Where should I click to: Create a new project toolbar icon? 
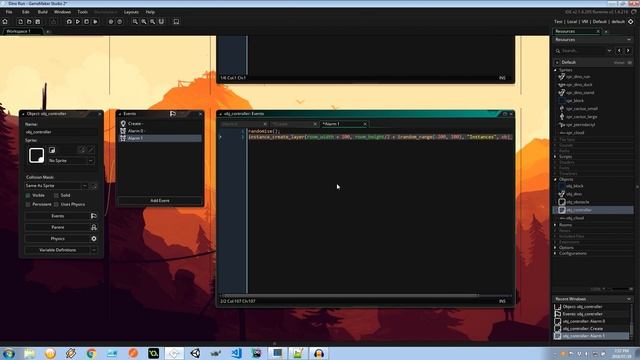[x=20, y=22]
